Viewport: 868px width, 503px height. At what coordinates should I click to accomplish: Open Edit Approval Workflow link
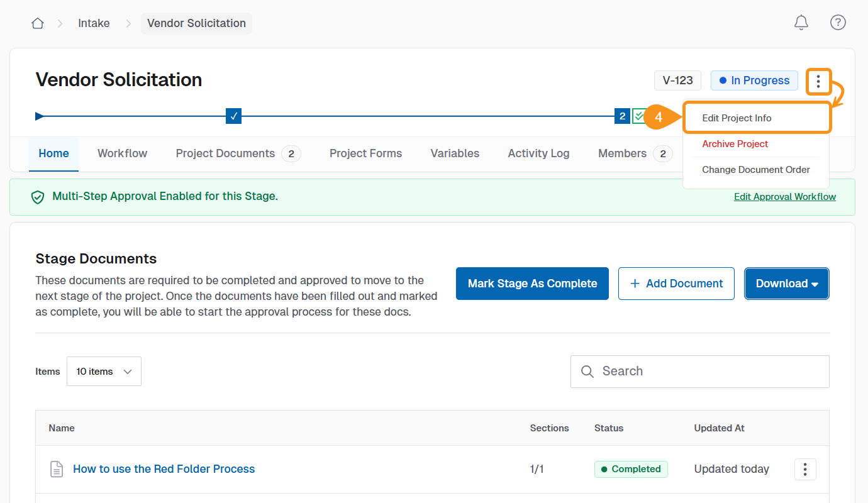tap(784, 197)
